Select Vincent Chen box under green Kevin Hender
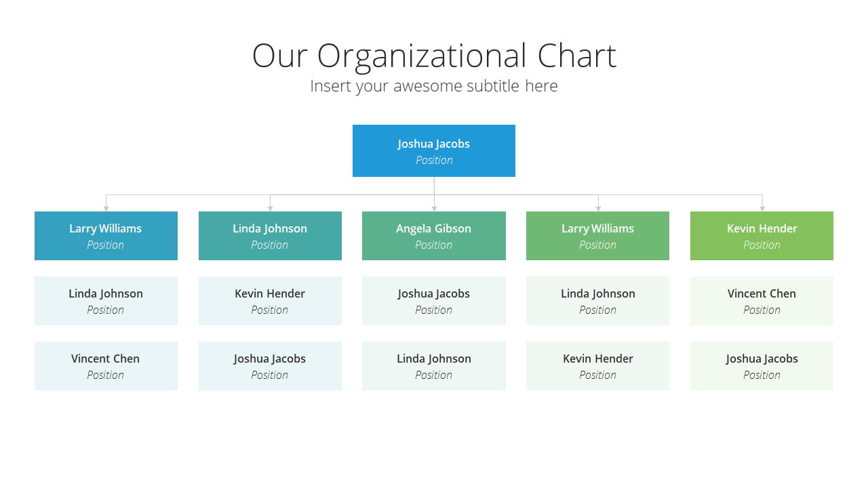868x488 pixels. (x=762, y=301)
